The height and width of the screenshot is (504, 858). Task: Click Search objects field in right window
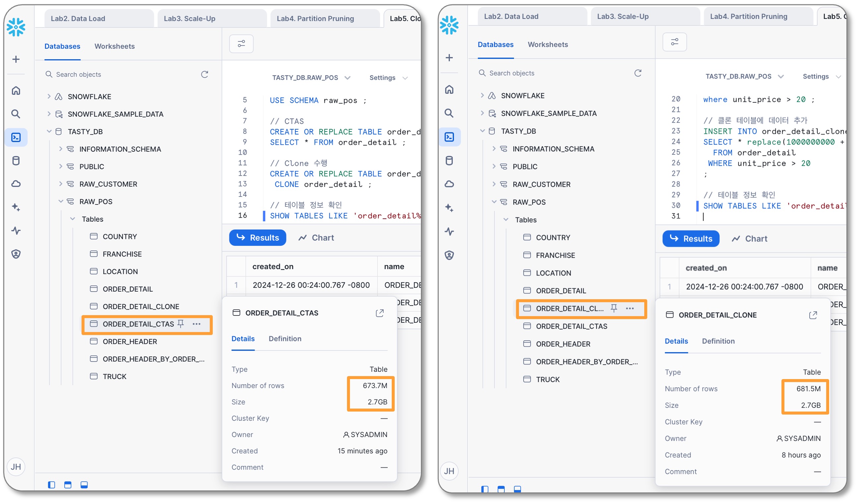coord(554,73)
